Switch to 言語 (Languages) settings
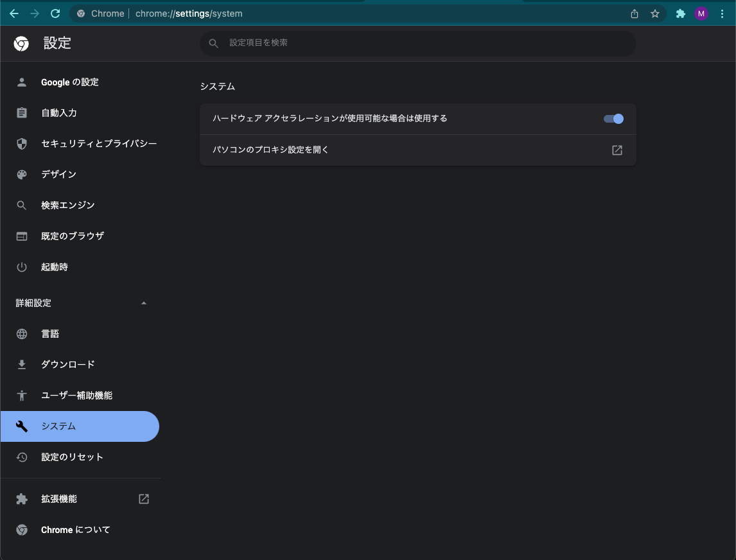736x560 pixels. click(x=49, y=333)
